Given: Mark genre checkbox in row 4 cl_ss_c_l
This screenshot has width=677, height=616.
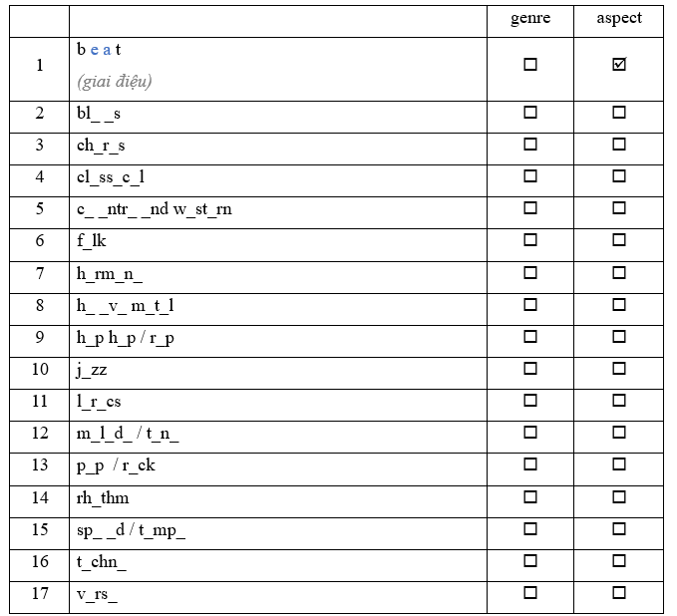Looking at the screenshot, I should (530, 176).
